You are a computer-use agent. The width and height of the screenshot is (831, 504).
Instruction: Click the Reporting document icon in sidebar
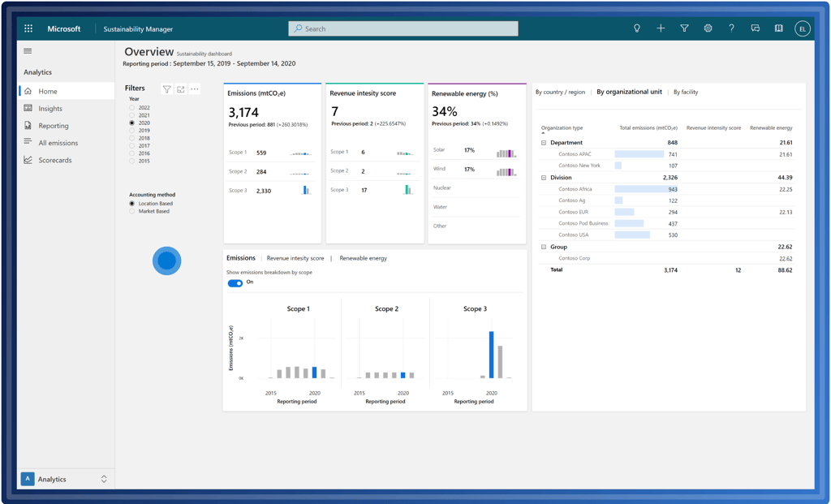28,126
